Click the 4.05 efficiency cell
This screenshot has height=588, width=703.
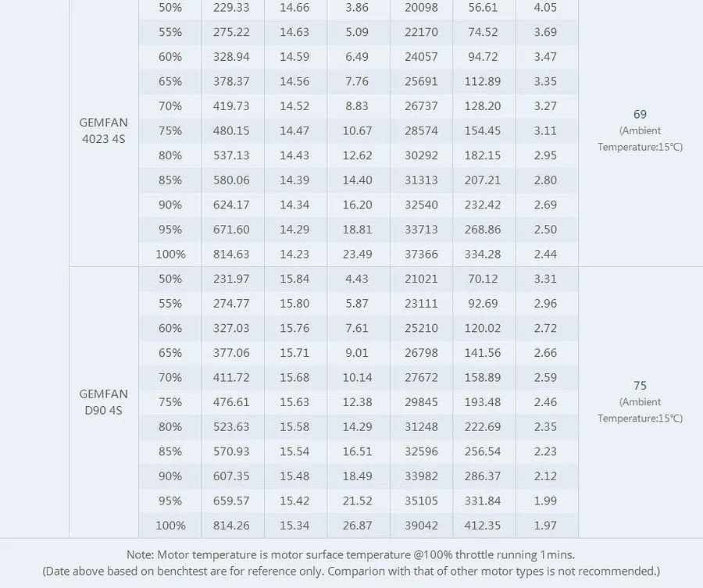[546, 8]
